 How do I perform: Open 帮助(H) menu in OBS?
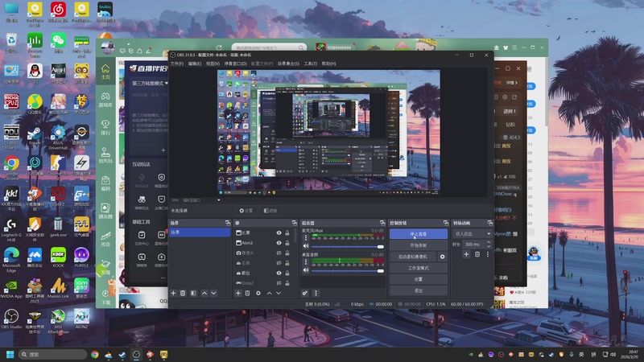coord(328,64)
